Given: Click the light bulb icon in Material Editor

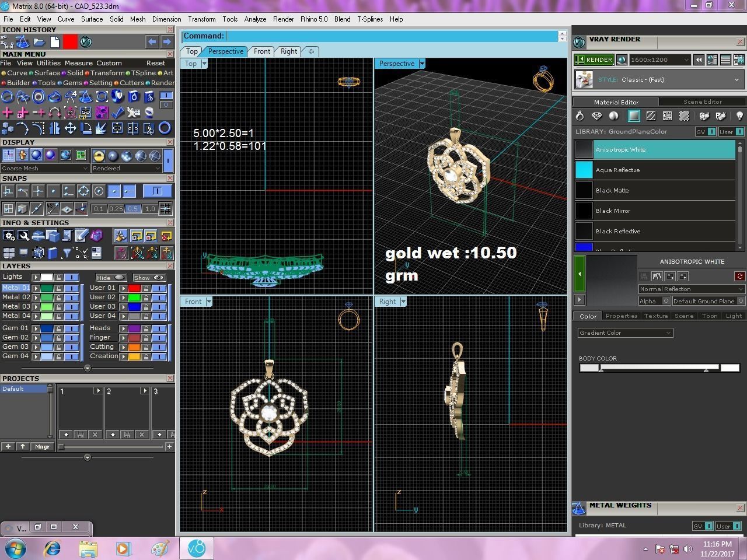Looking at the screenshot, I should click(739, 116).
